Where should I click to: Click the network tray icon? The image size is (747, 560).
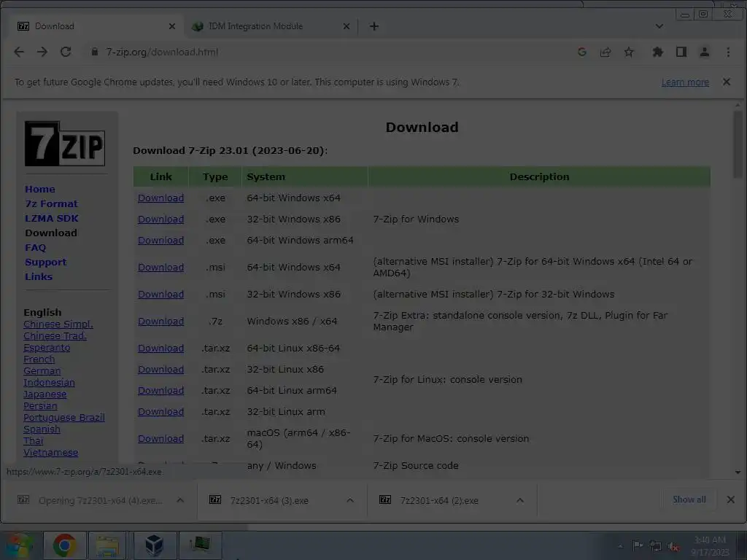pyautogui.click(x=656, y=546)
